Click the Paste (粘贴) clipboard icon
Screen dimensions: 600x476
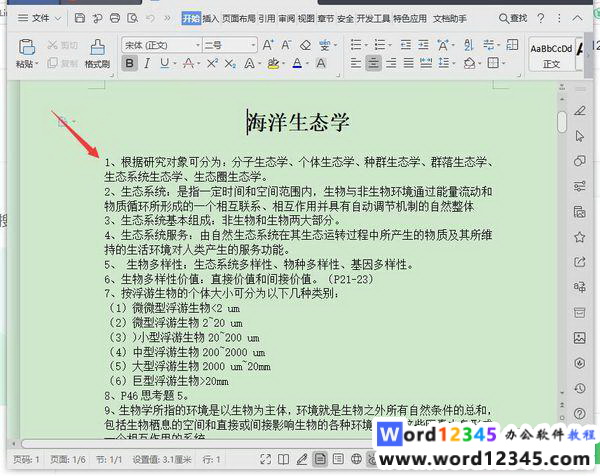26,47
